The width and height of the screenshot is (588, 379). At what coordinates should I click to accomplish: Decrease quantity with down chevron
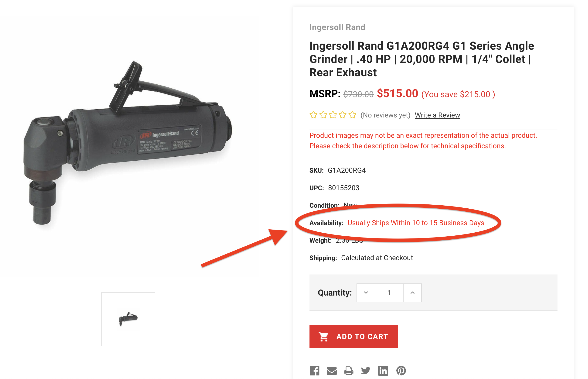point(366,293)
